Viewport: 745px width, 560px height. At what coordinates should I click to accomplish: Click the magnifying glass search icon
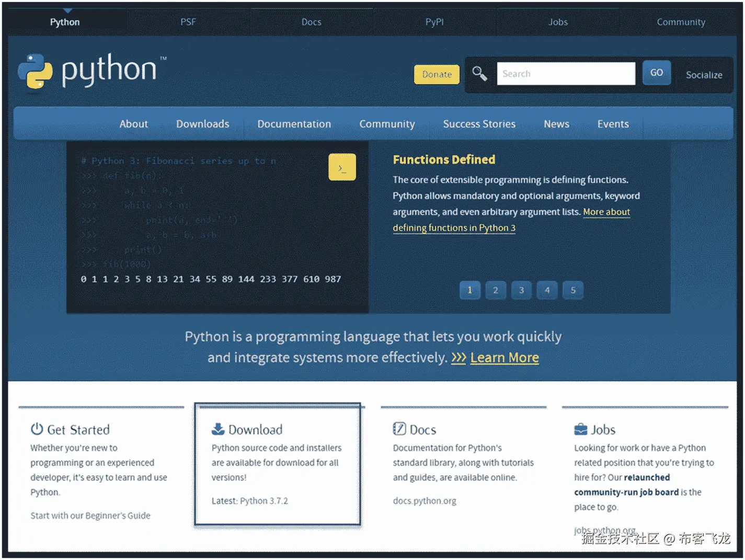[479, 74]
